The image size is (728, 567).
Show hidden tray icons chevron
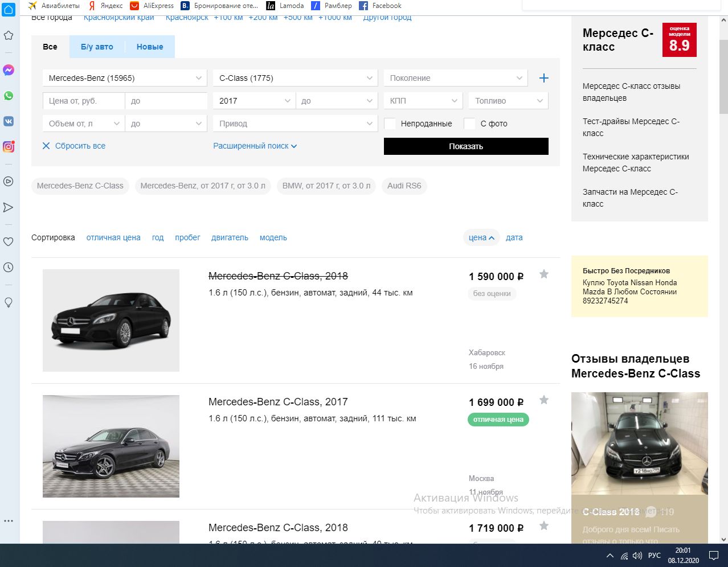tap(610, 556)
